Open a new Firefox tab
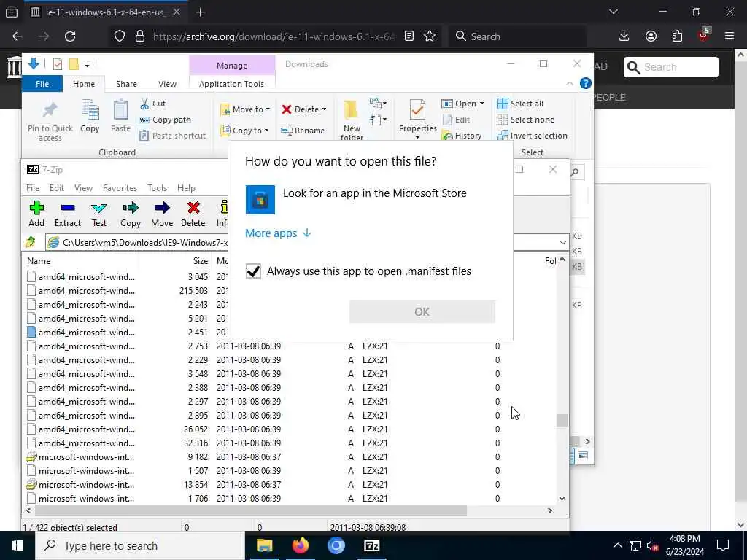 [200, 12]
